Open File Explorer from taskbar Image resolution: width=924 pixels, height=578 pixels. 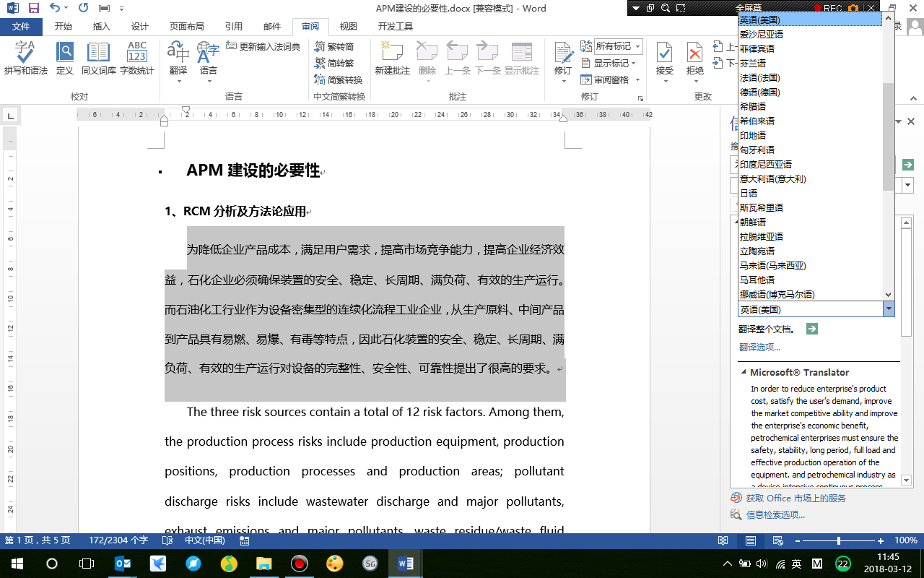click(x=263, y=564)
